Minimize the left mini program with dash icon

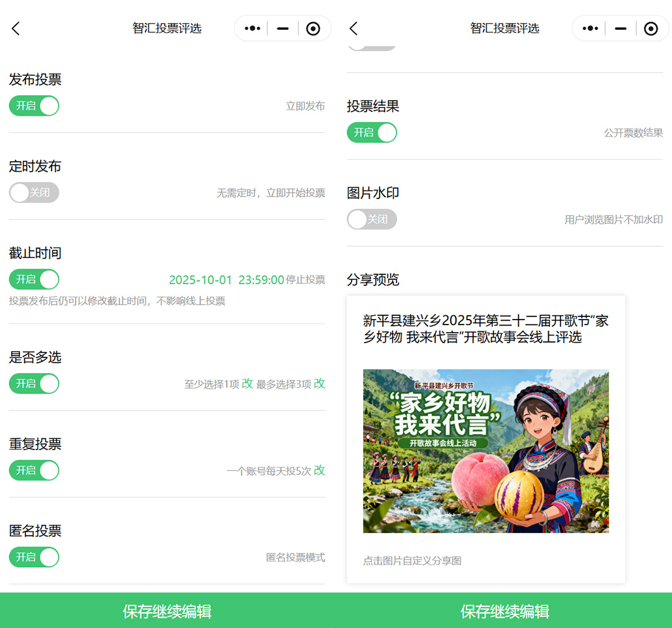pos(283,29)
